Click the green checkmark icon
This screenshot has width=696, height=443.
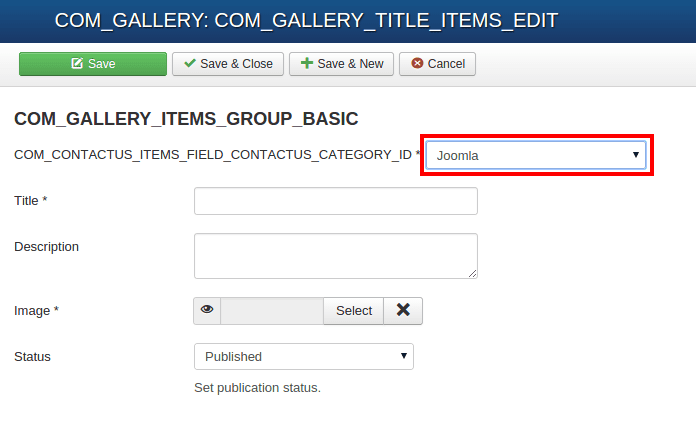[x=190, y=63]
